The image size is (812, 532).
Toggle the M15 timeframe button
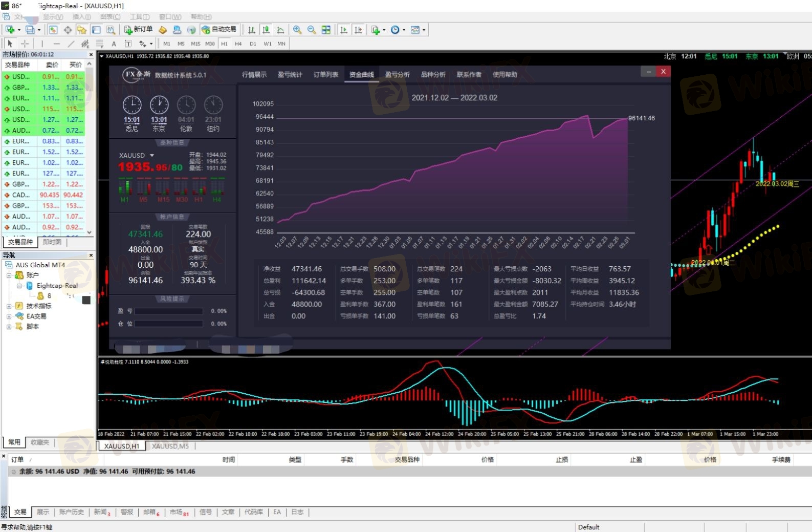195,44
